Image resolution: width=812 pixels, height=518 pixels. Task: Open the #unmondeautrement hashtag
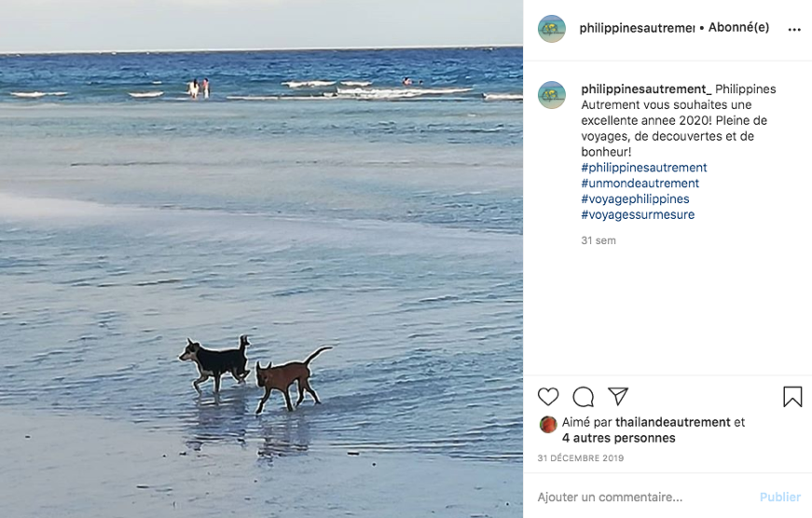(x=640, y=184)
